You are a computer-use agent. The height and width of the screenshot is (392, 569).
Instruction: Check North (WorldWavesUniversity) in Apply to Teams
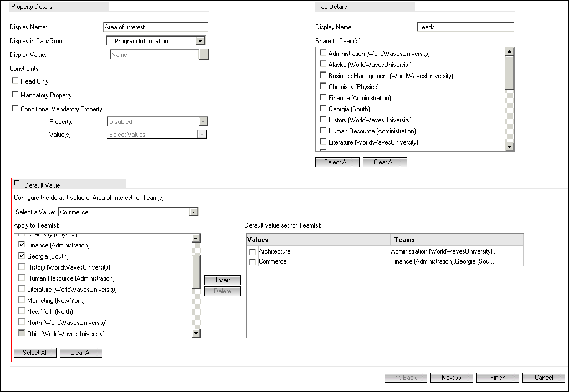[x=22, y=322]
